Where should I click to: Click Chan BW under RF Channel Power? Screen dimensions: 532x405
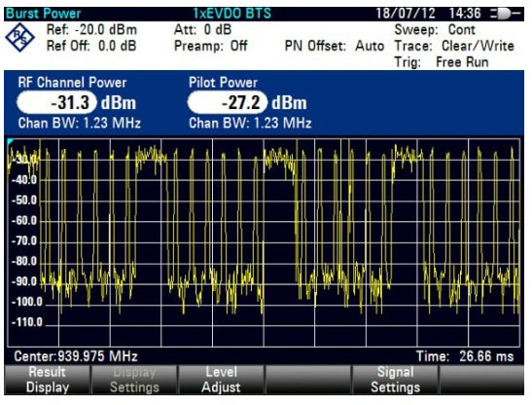pyautogui.click(x=80, y=123)
